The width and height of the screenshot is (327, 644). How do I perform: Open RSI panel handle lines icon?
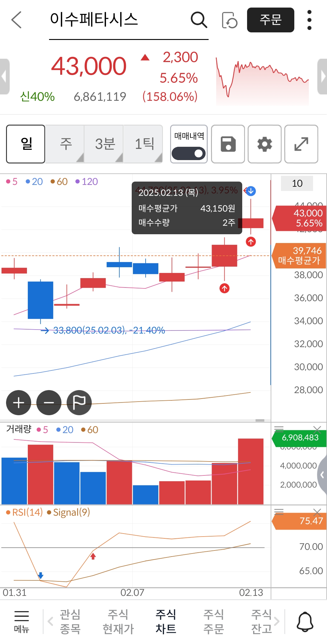click(279, 512)
